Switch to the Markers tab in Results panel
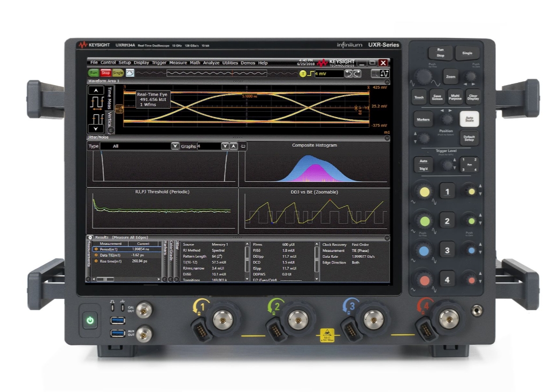This screenshot has width=560, height=392. pyautogui.click(x=165, y=250)
